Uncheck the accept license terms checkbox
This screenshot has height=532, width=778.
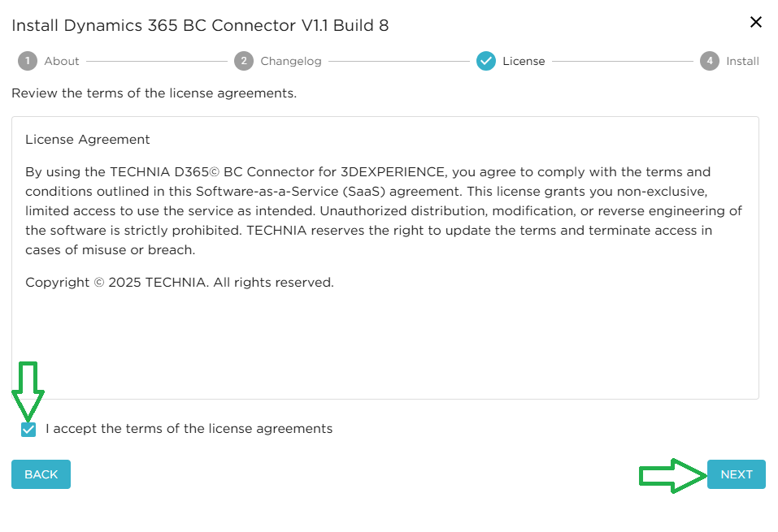(x=28, y=429)
